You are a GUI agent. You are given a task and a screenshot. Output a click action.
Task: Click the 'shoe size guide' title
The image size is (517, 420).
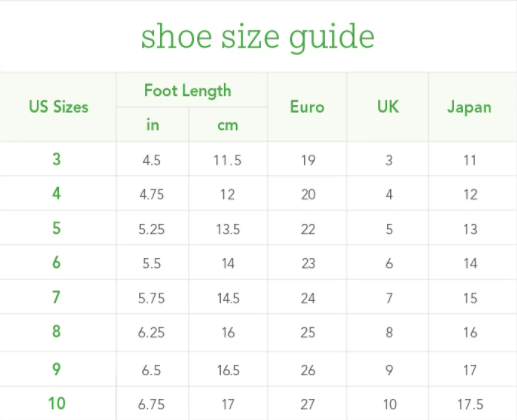pyautogui.click(x=258, y=37)
